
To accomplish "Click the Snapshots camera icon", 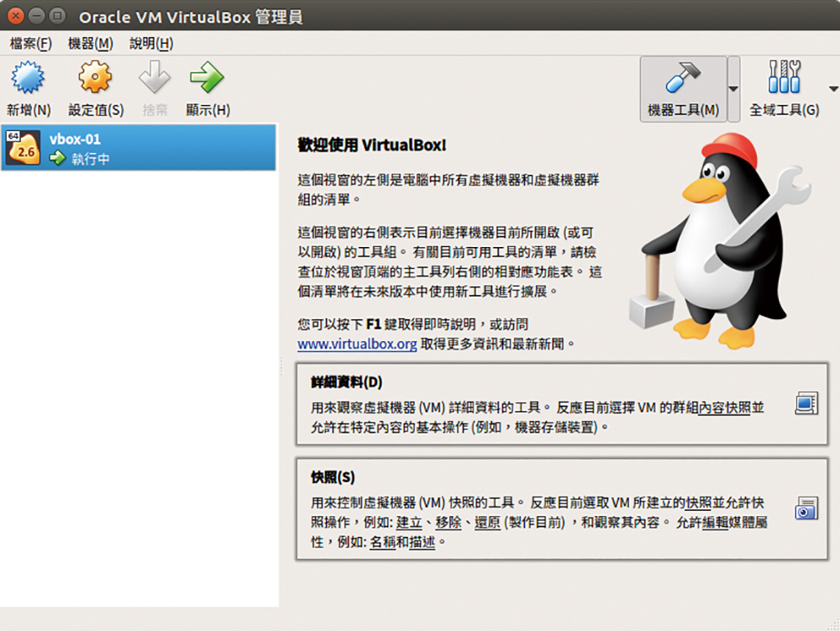I will [806, 508].
